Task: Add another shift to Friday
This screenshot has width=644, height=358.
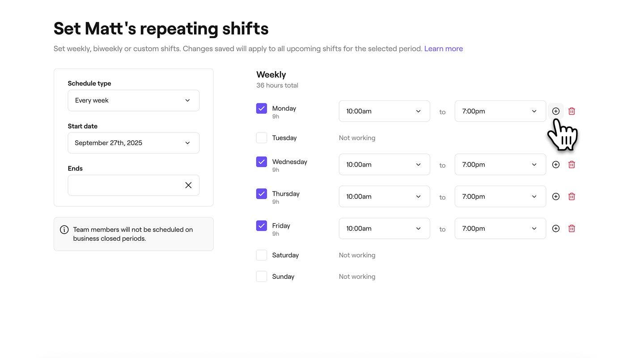Action: 556,229
